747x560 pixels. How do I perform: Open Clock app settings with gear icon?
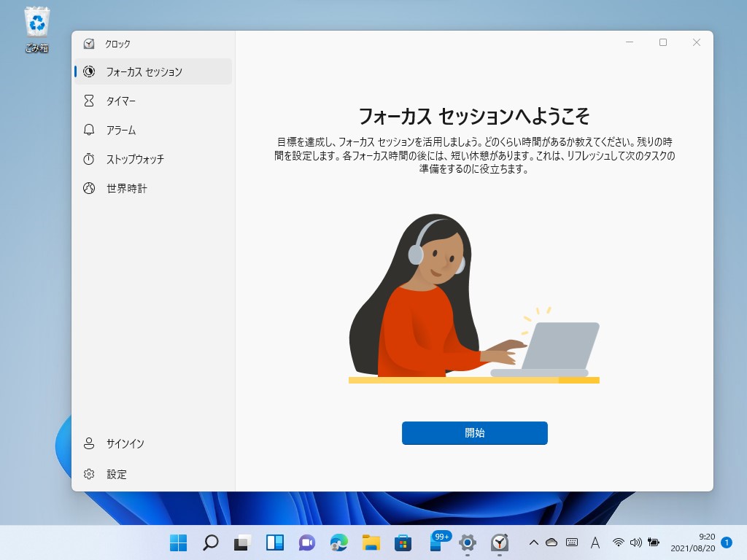89,474
